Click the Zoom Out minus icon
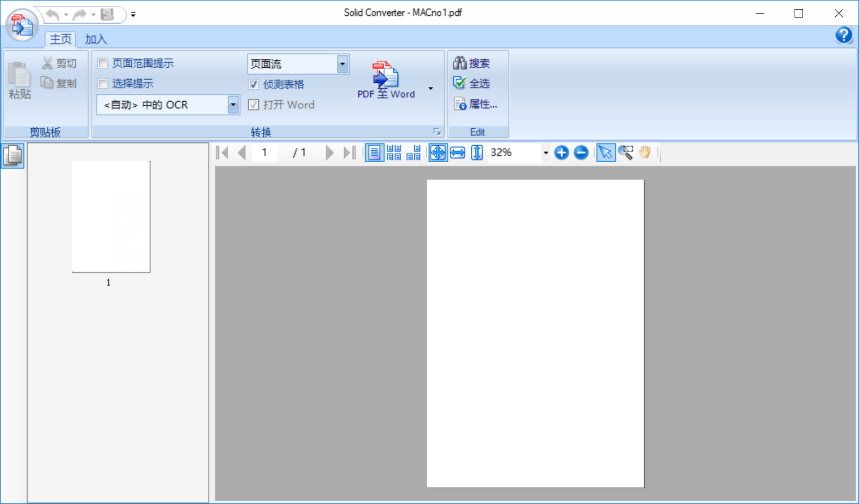Viewport: 859px width, 504px height. (581, 153)
